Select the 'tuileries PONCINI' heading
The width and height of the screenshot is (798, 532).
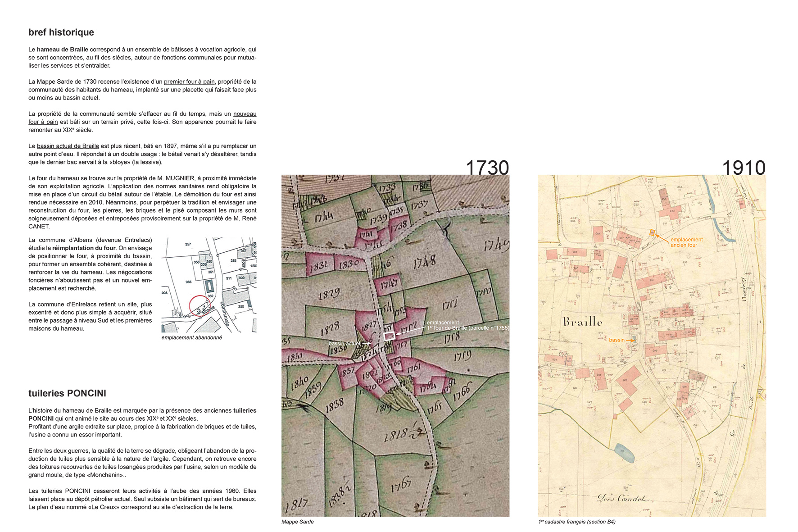tap(67, 393)
